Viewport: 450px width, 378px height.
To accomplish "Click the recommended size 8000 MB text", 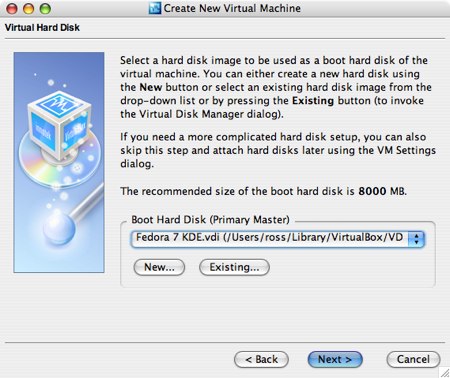I will click(263, 191).
